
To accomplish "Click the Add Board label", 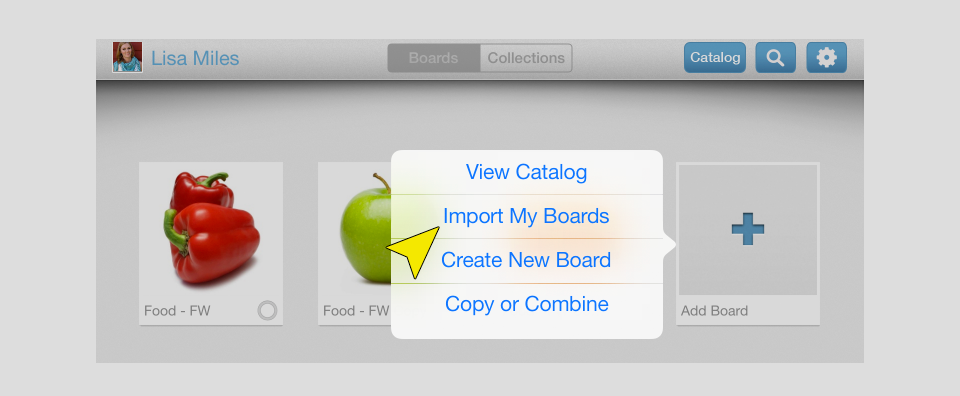I will tap(714, 311).
